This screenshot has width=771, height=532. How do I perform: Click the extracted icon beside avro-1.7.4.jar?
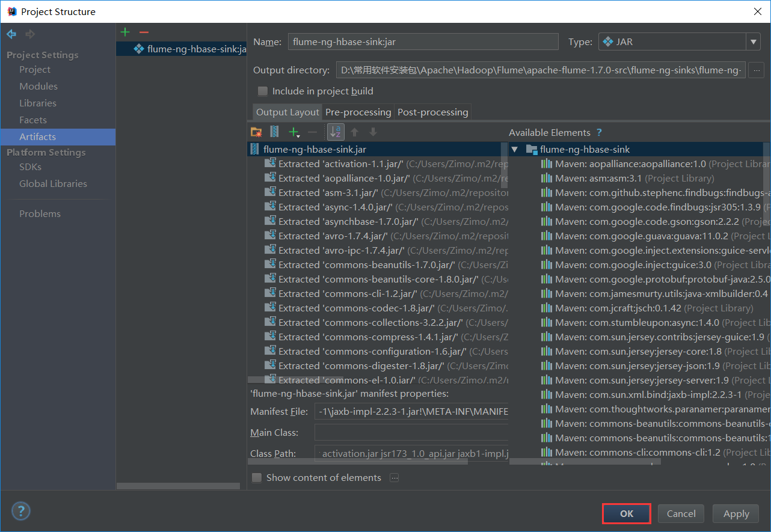pos(270,236)
